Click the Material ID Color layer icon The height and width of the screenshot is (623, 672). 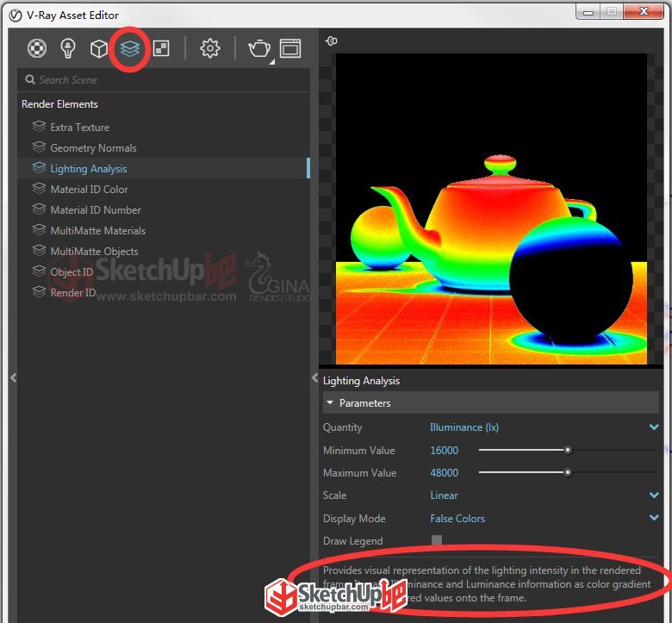click(39, 188)
